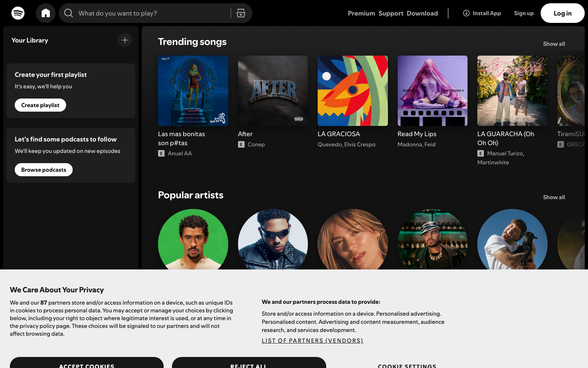
Task: Open popular artist wearing a cap
Action: (433, 239)
